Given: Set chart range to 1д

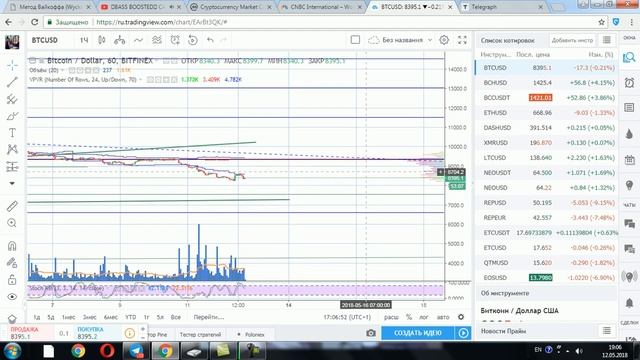Looking at the screenshot, I should pos(37,317).
